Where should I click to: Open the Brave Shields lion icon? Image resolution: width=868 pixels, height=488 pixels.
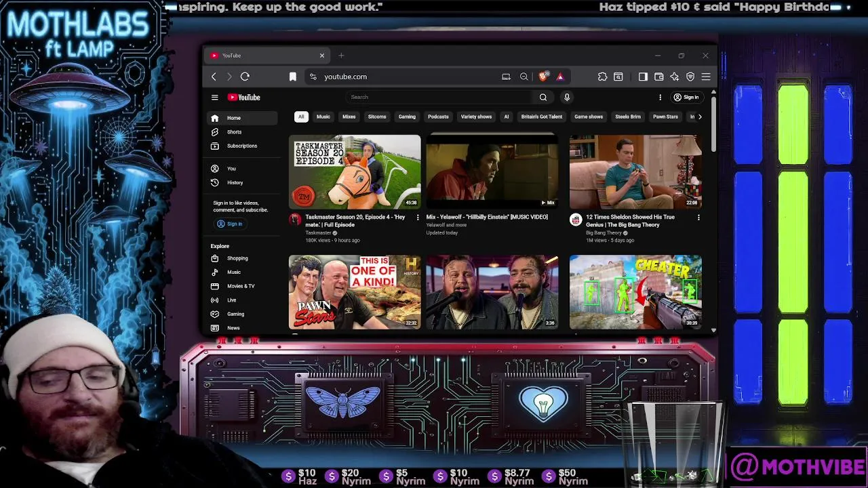(x=542, y=77)
